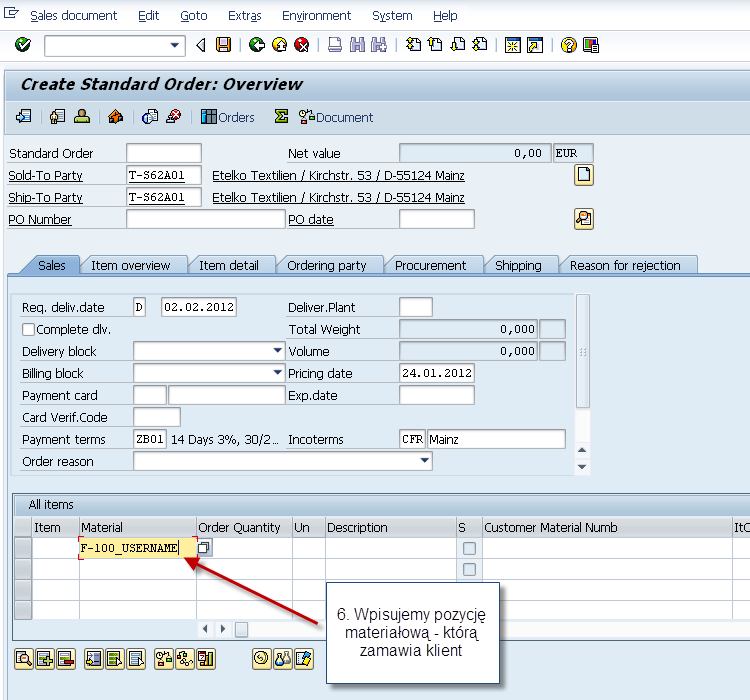750x700 pixels.
Task: Click the Display item details magnifier icon
Action: [23, 659]
